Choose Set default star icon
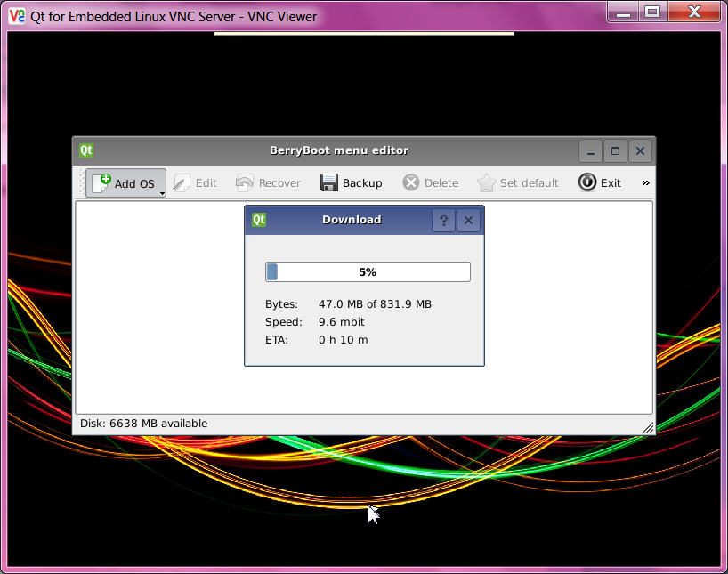 pos(486,183)
